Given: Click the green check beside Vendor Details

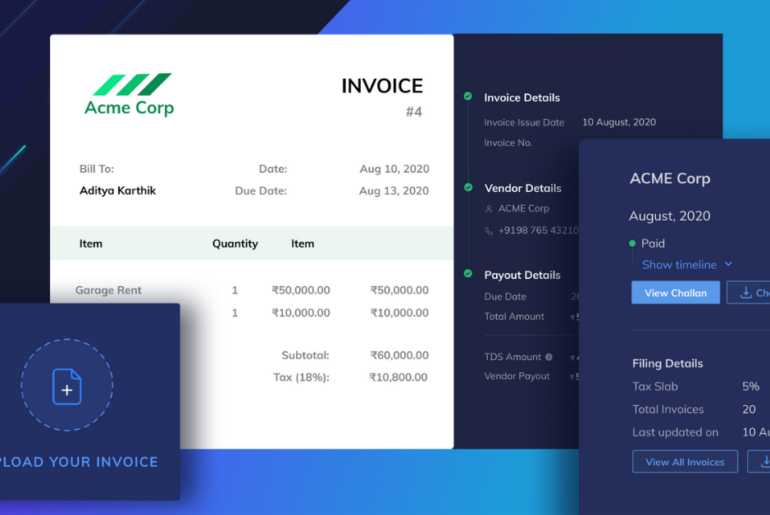Looking at the screenshot, I should point(468,187).
